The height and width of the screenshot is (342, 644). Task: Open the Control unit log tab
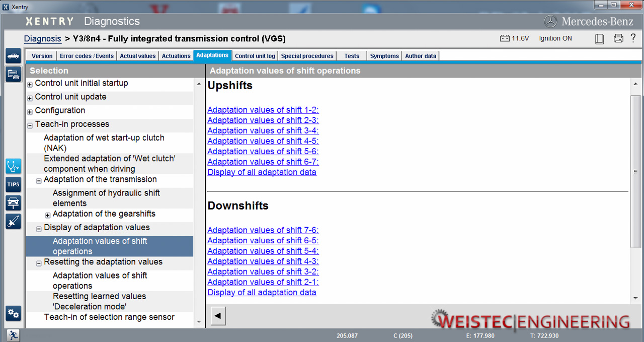coord(255,56)
